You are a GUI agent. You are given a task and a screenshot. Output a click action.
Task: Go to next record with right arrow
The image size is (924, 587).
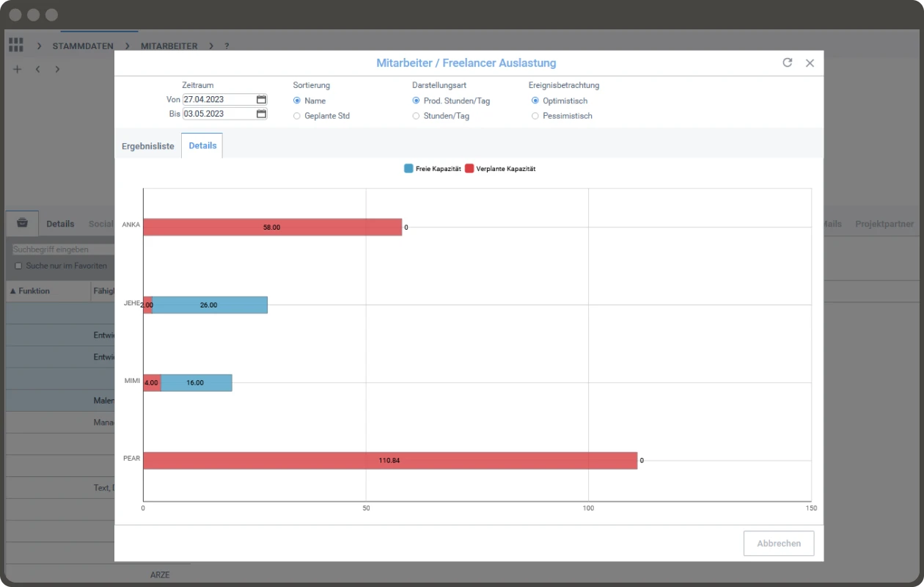pyautogui.click(x=57, y=69)
